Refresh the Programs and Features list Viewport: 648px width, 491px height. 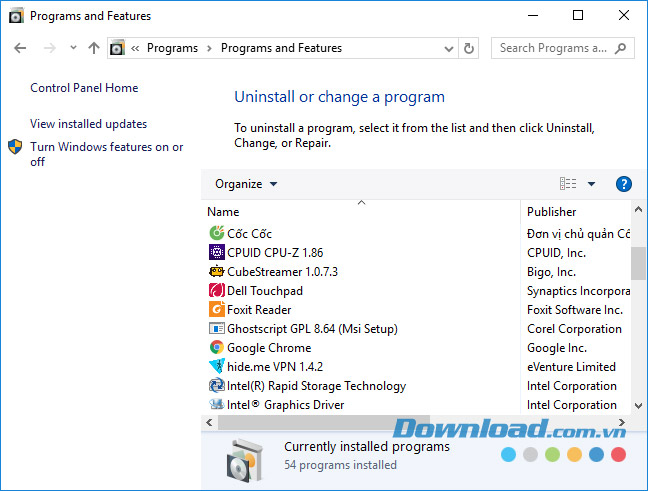469,48
